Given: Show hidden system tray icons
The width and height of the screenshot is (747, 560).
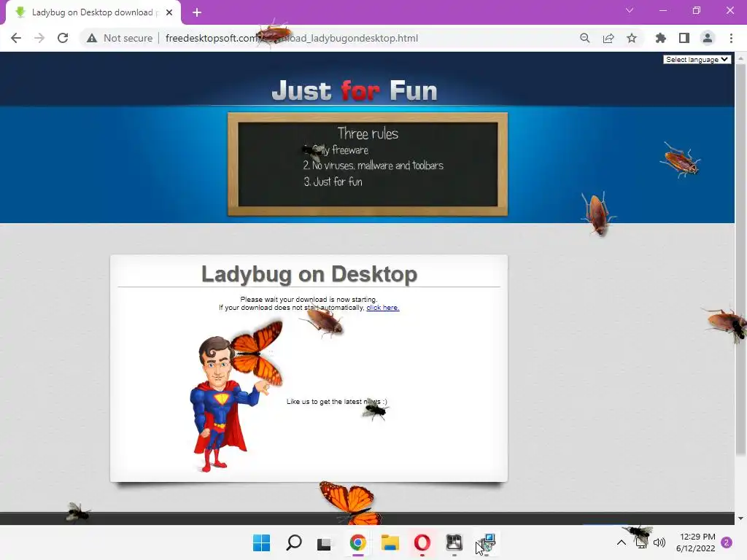Looking at the screenshot, I should tap(622, 542).
